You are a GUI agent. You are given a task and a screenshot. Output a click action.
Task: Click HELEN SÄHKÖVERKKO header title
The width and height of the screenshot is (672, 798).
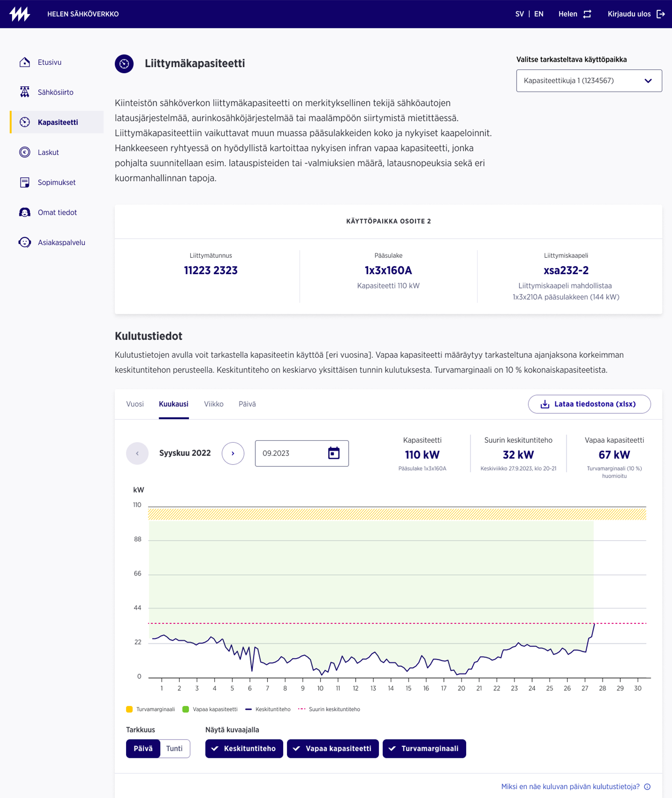pos(83,14)
